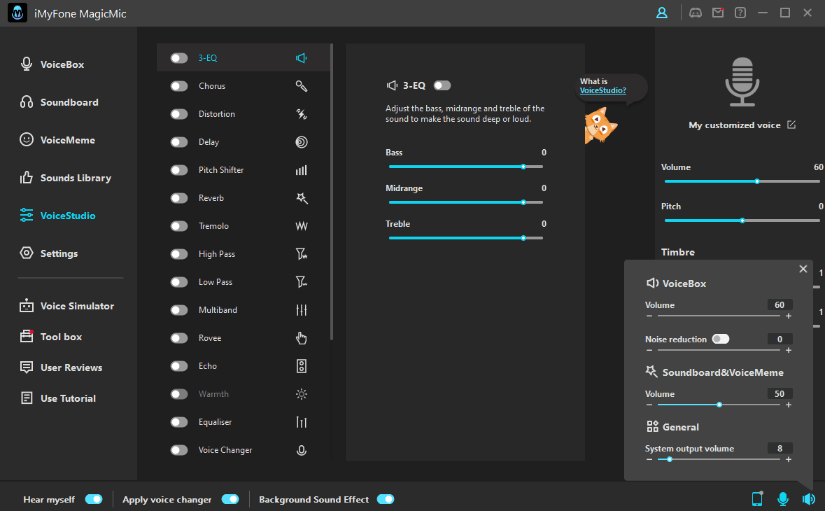Click the orange fox mascot
Screen dimensions: 825x511
point(600,125)
